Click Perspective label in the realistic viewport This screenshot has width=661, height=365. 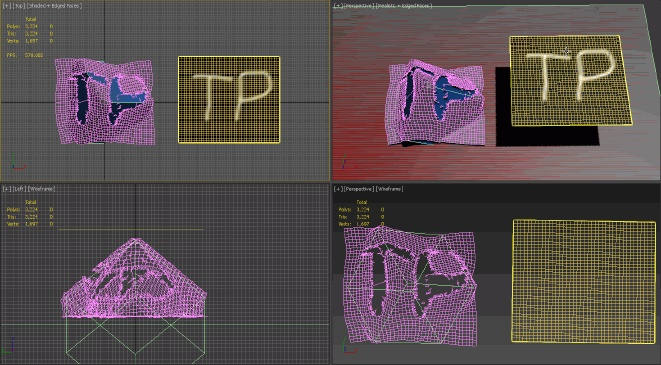click(359, 6)
